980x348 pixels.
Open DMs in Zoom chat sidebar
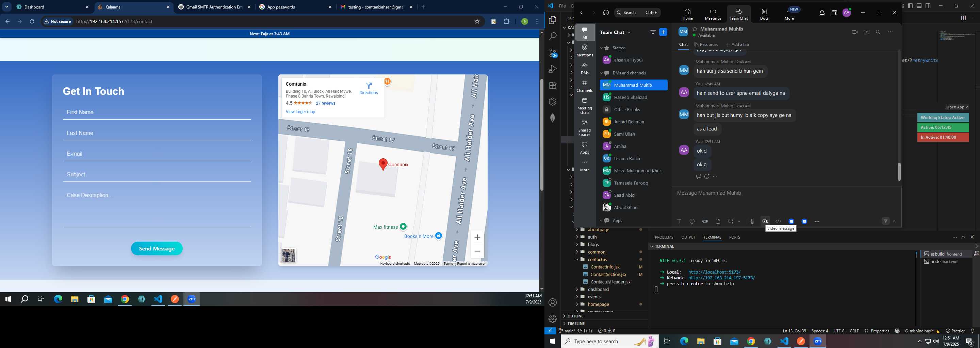(585, 68)
